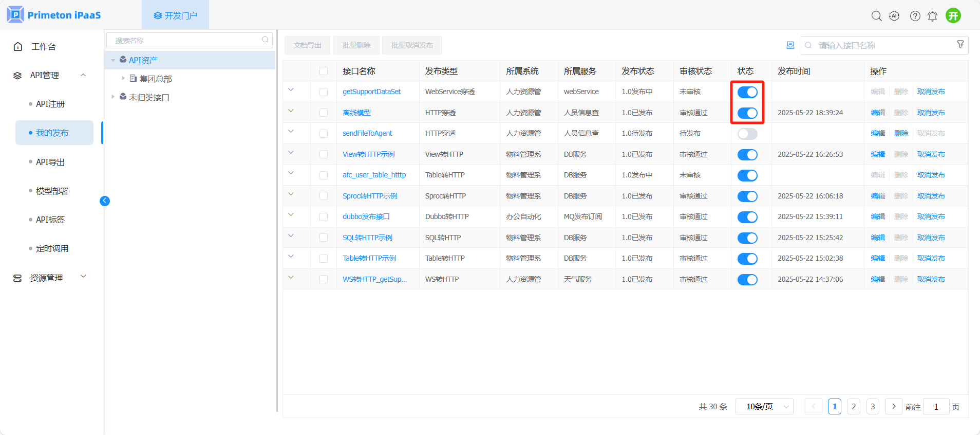Open the API注册 menu item
This screenshot has width=980, height=435.
pos(50,104)
